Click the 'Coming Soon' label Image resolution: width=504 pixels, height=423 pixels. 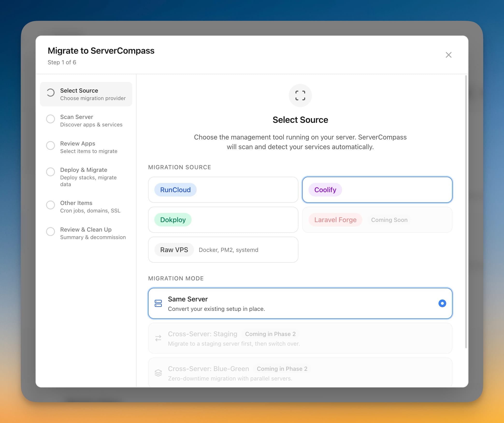coord(389,220)
